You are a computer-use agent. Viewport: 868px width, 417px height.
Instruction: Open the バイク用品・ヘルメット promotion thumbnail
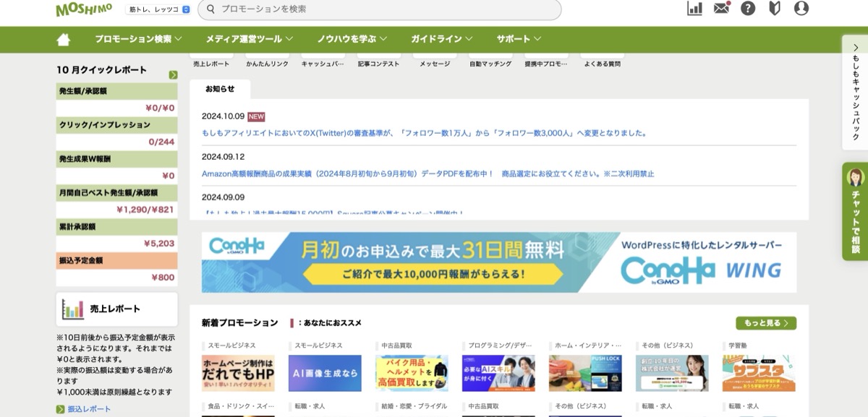[412, 373]
